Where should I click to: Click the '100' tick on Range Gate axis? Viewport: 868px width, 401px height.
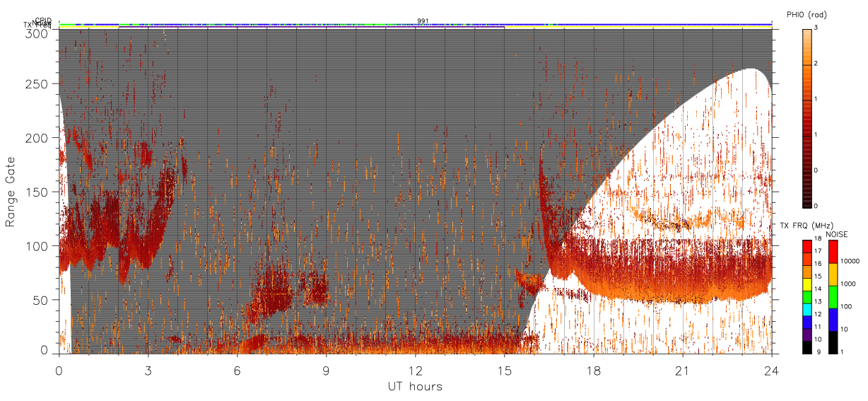point(38,245)
